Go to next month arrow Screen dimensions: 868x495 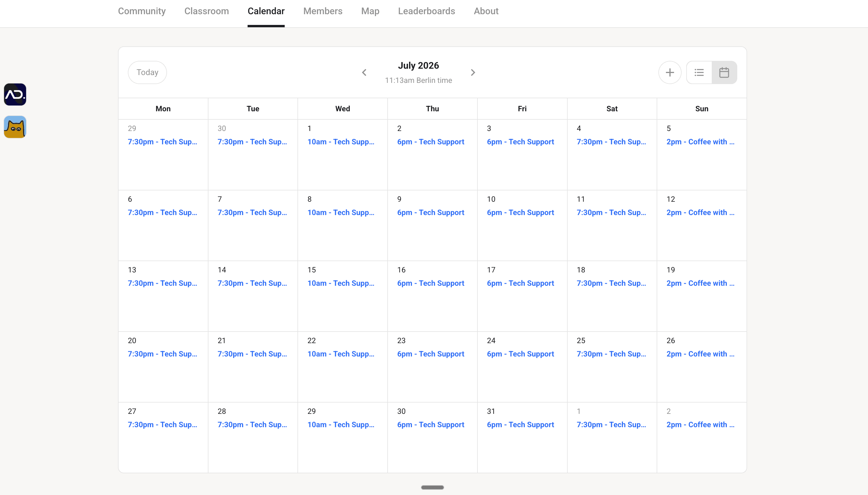pyautogui.click(x=473, y=72)
